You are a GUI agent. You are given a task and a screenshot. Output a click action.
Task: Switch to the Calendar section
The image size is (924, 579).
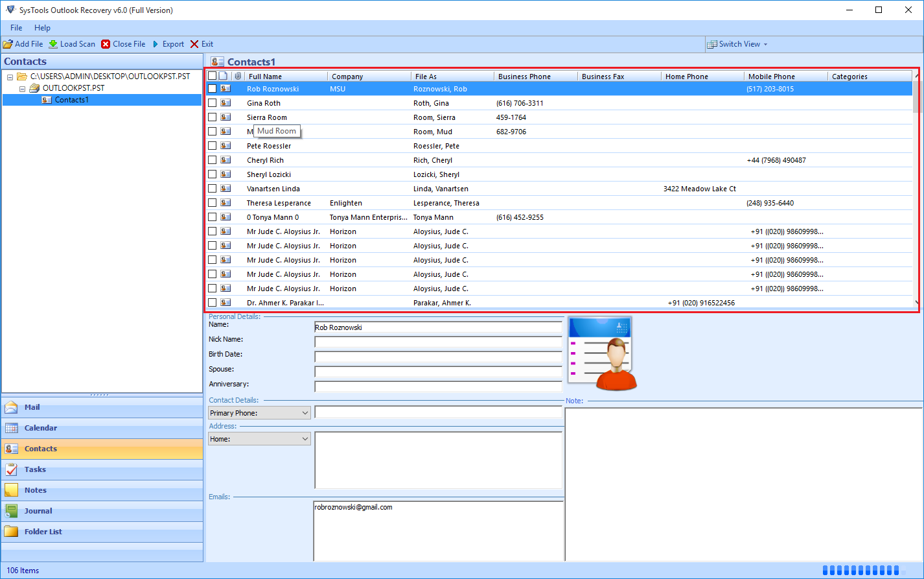pos(102,428)
